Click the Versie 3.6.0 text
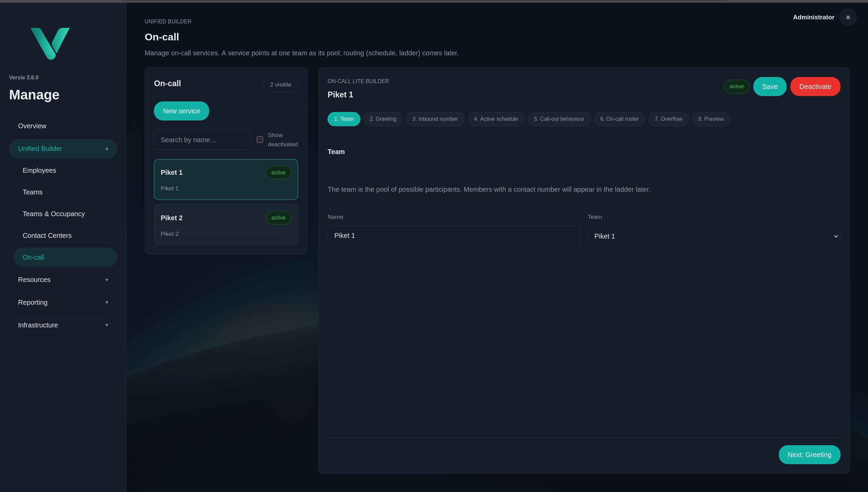The height and width of the screenshot is (492, 868). pos(24,77)
